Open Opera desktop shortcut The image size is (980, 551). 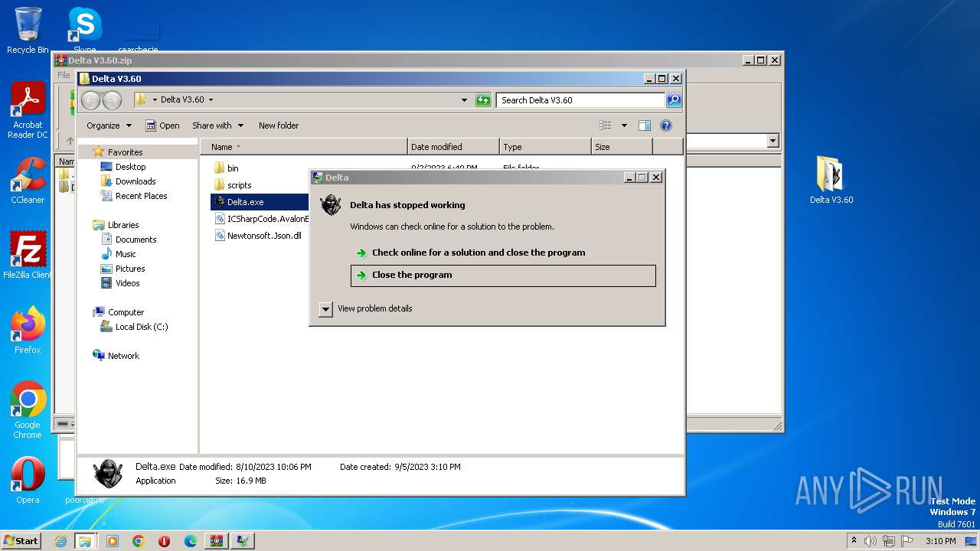28,481
